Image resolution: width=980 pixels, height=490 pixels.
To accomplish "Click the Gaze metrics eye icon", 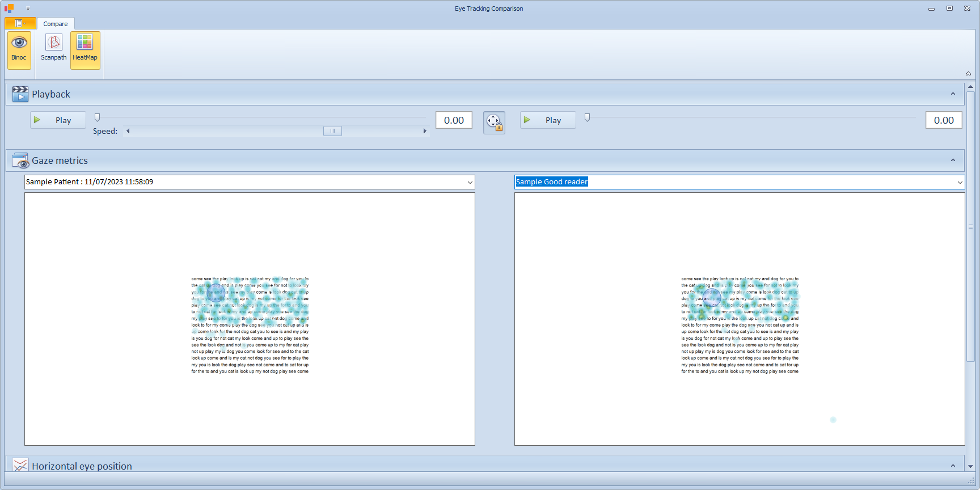I will [20, 161].
